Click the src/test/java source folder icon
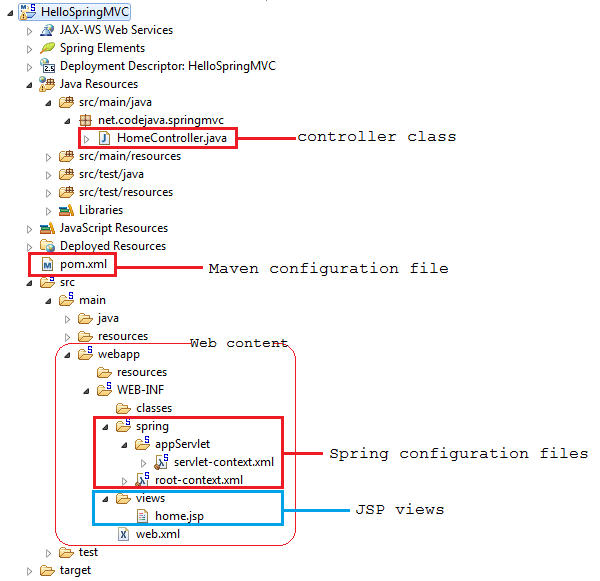Screen dimensions: 600x581 click(66, 174)
